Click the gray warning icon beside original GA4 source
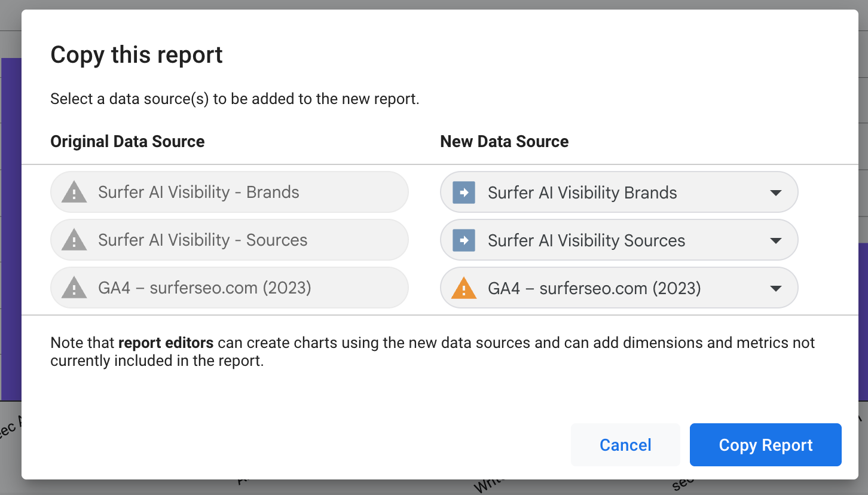 click(x=74, y=288)
